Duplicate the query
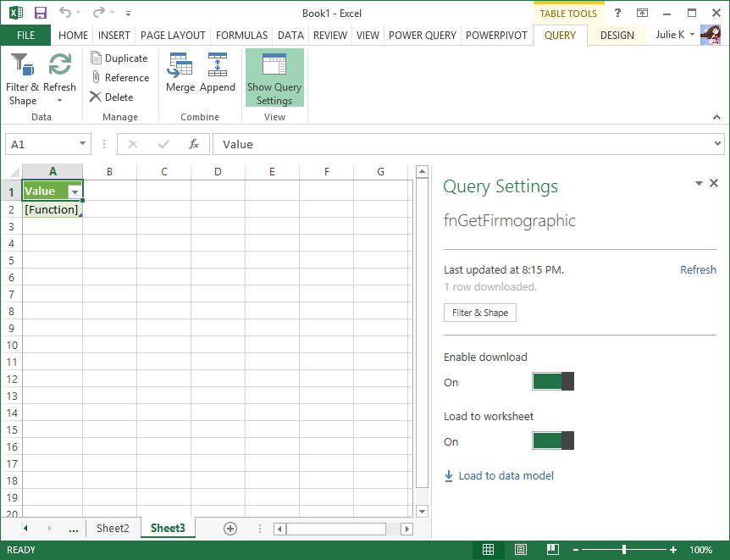Screen dimensions: 730x560 (119, 58)
